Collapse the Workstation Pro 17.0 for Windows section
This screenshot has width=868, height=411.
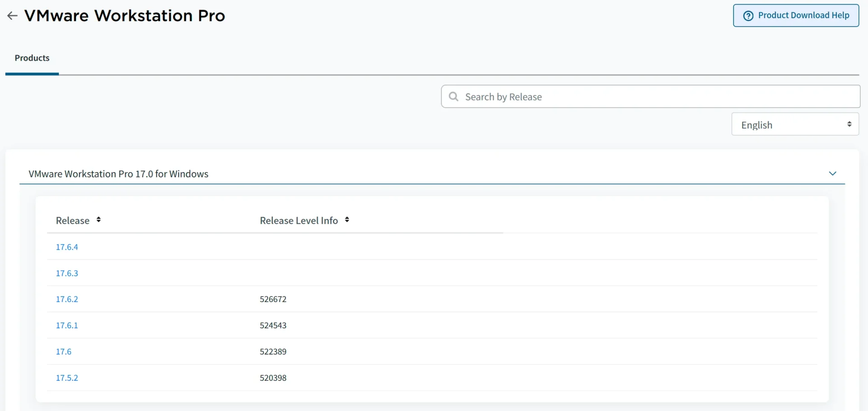click(x=833, y=174)
